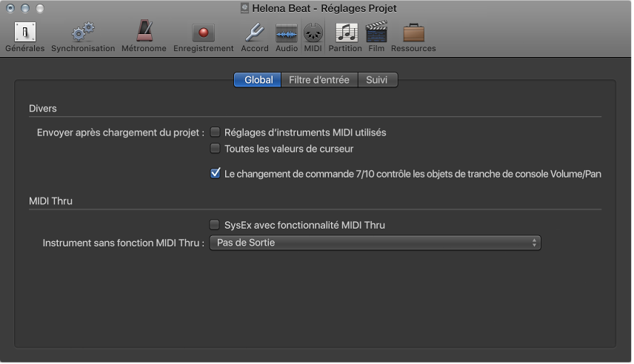Click the MIDI Thru section heading
The height and width of the screenshot is (364, 634).
coord(50,200)
